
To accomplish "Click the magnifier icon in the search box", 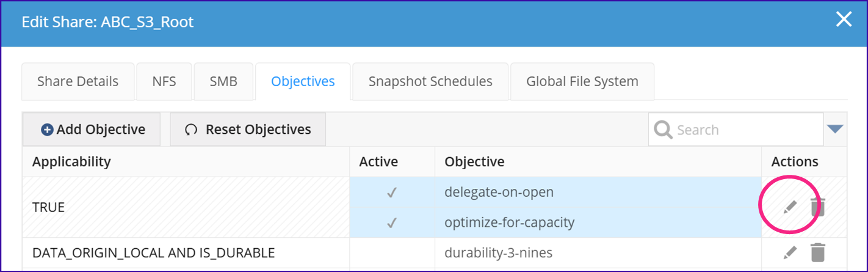I will (663, 130).
